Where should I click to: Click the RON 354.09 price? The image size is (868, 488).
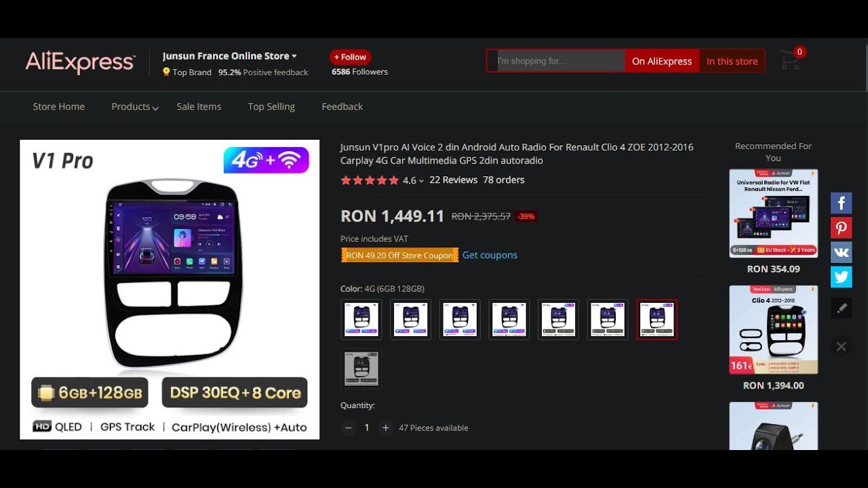774,269
